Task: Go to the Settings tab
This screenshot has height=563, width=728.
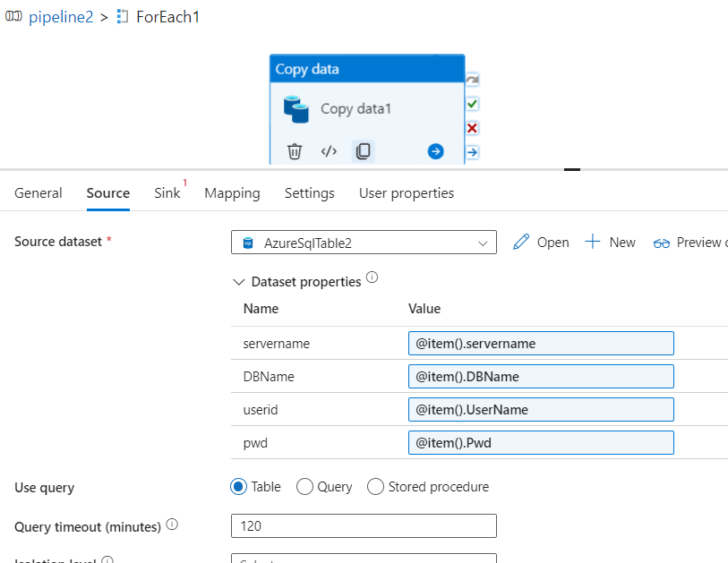Action: click(x=309, y=193)
